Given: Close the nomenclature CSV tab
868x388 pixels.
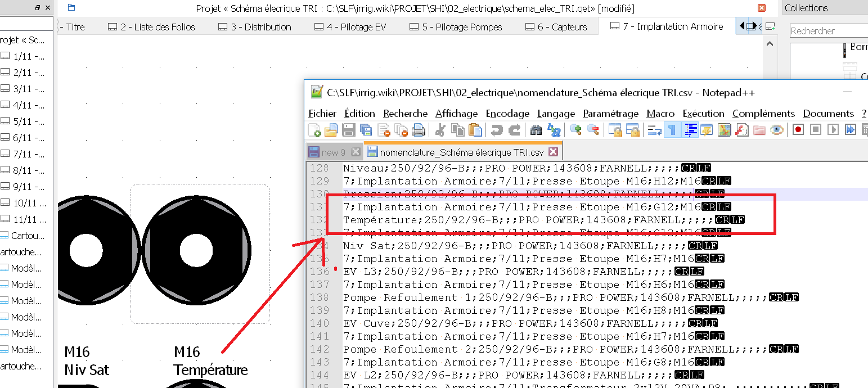Looking at the screenshot, I should (553, 152).
